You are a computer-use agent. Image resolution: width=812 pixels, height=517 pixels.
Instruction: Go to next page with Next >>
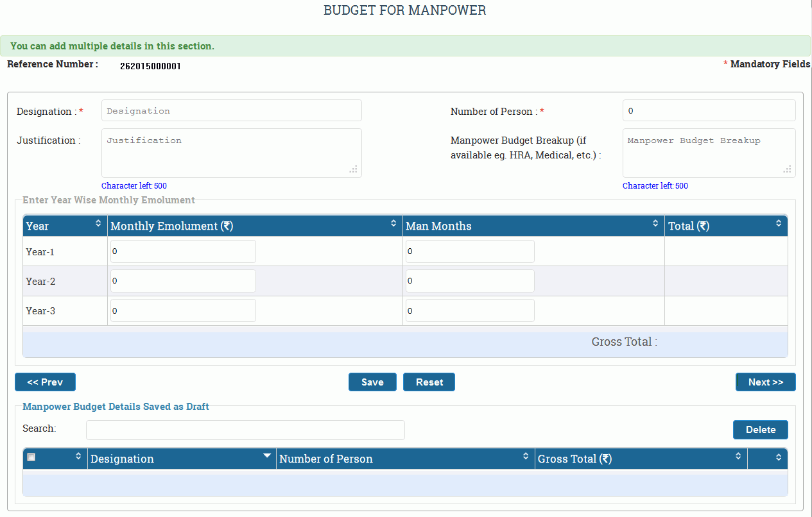tap(765, 382)
